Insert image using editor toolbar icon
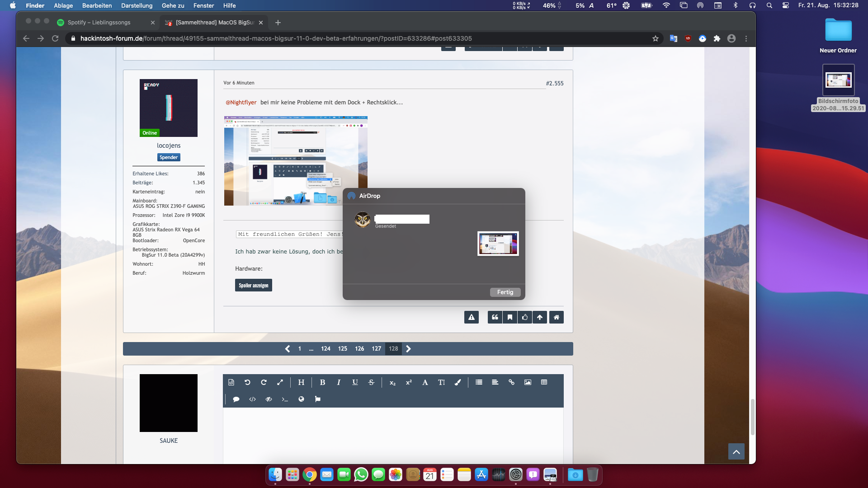The height and width of the screenshot is (488, 868). point(528,382)
